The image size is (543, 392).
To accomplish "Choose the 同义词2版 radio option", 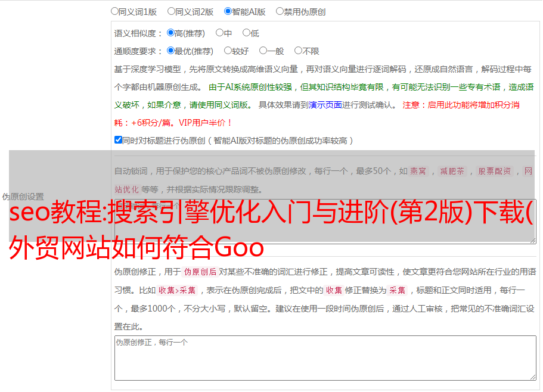I will [171, 11].
